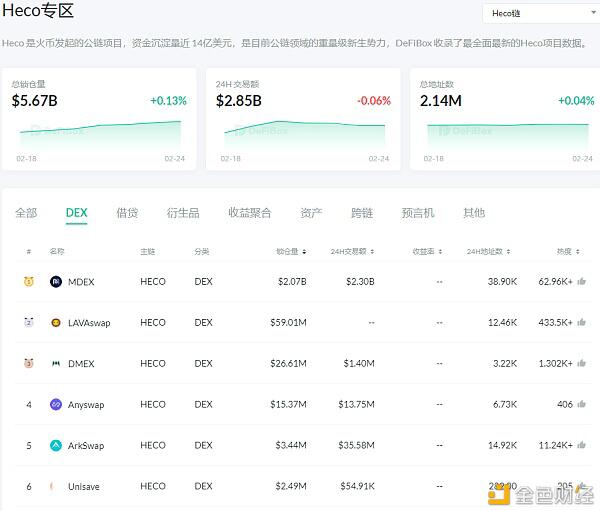Click the second-place medal icon for LAVAswap
600x511 pixels.
[29, 322]
